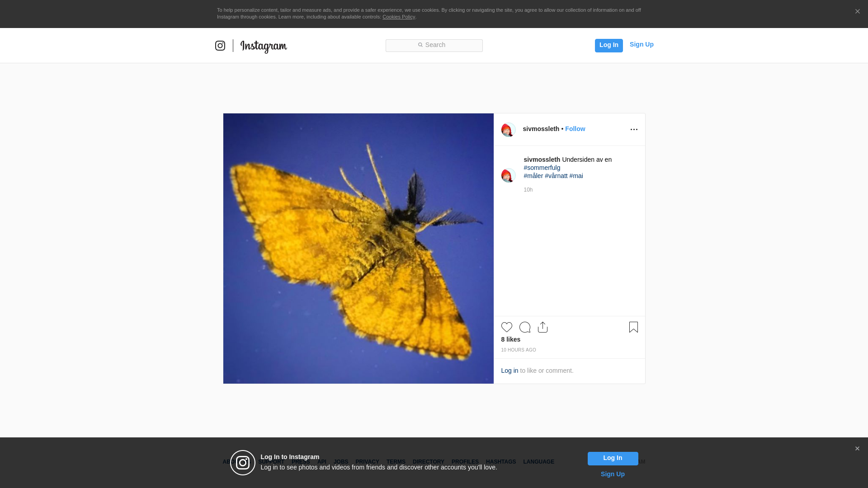The image size is (868, 488).
Task: Open the top Sign Up link
Action: 641,44
